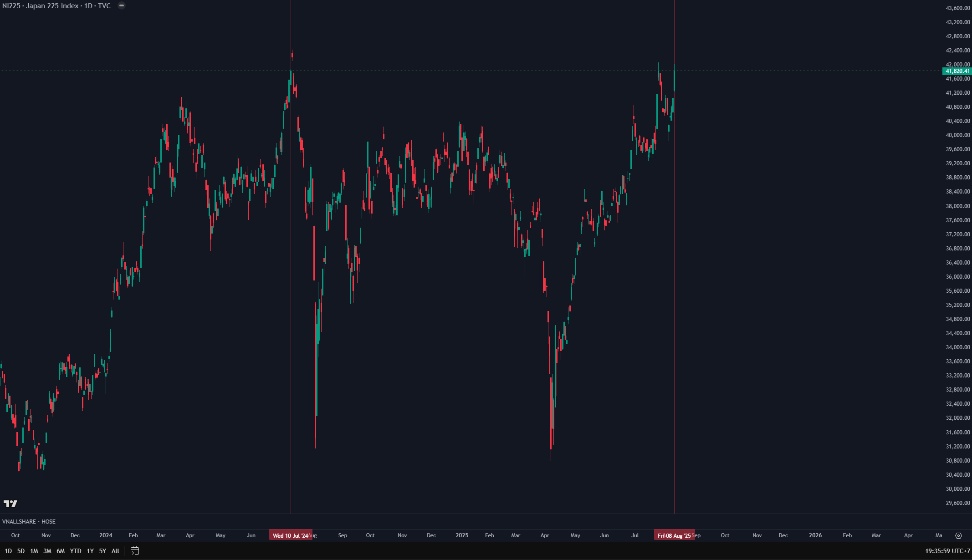972x560 pixels.
Task: Click the 2026 label on time axis
Action: [815, 535]
